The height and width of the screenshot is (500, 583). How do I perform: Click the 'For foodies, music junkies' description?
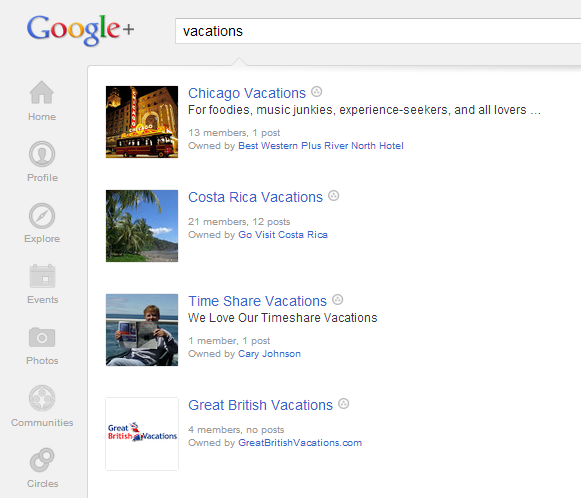(364, 110)
